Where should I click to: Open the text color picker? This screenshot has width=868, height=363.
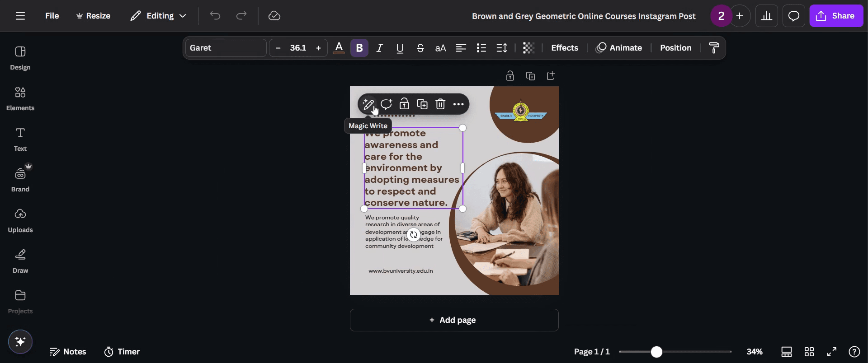pyautogui.click(x=339, y=48)
